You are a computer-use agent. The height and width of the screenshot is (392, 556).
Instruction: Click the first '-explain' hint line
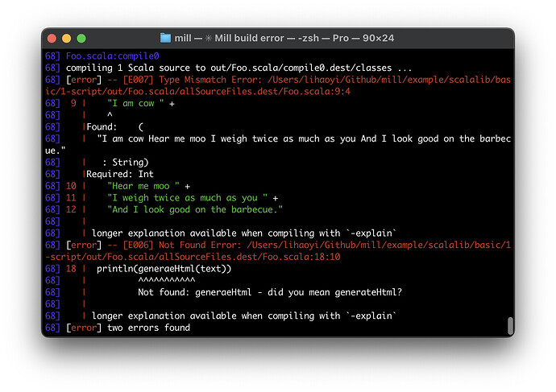click(244, 233)
